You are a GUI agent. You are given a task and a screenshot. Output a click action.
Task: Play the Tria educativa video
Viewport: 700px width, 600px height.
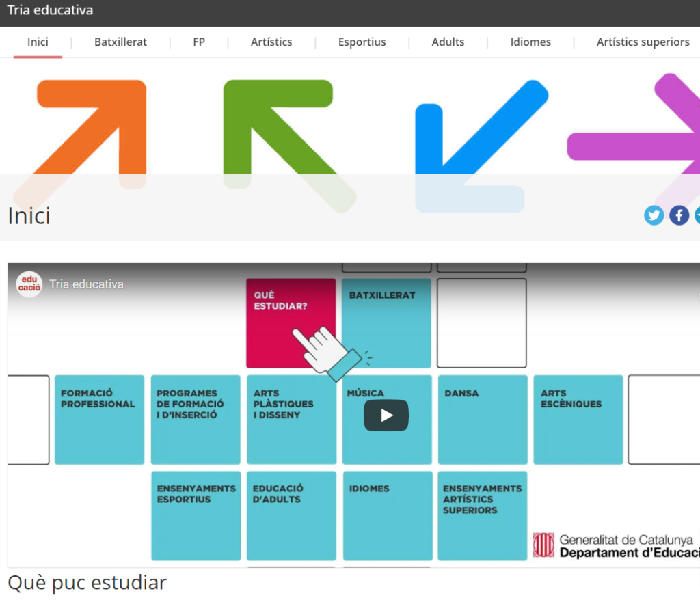click(386, 415)
